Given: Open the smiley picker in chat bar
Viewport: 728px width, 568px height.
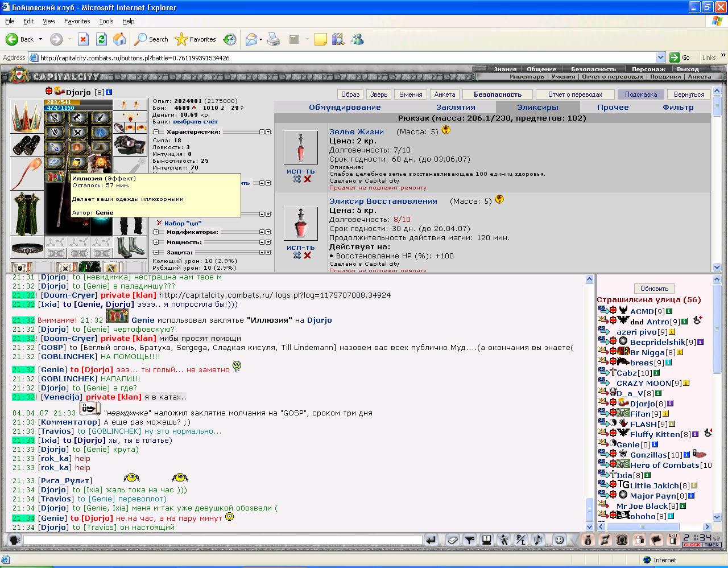Looking at the screenshot, I should click(559, 540).
